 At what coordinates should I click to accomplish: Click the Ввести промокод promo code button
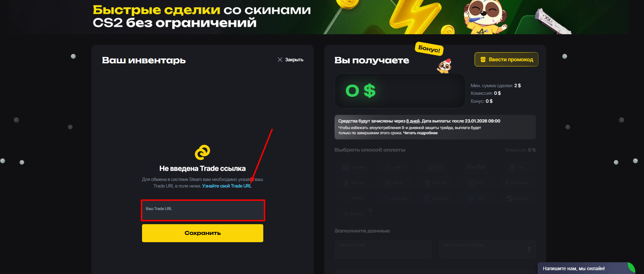[506, 60]
